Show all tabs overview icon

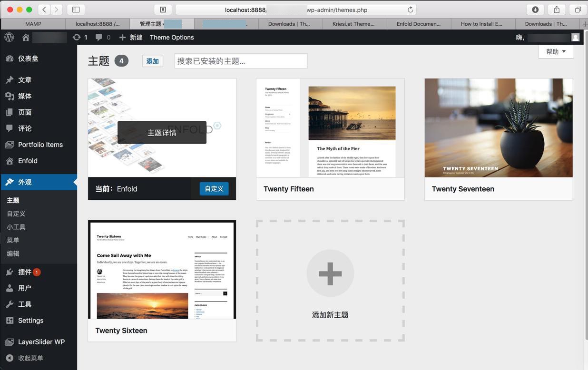tap(578, 10)
